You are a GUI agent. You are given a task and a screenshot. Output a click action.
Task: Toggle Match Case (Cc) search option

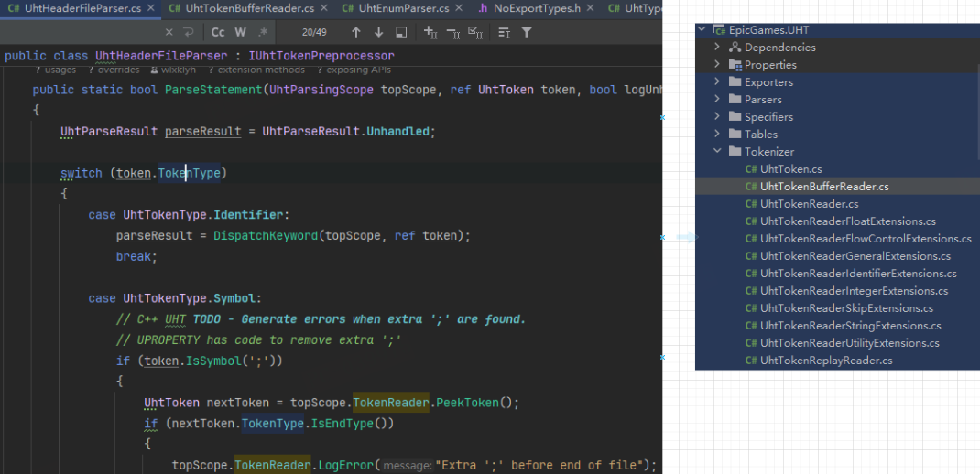click(217, 32)
